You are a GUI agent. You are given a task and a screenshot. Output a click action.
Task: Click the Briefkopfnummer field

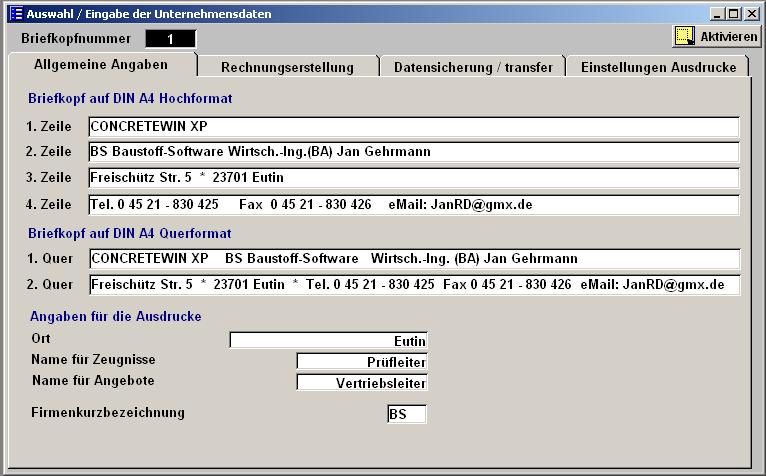point(170,39)
